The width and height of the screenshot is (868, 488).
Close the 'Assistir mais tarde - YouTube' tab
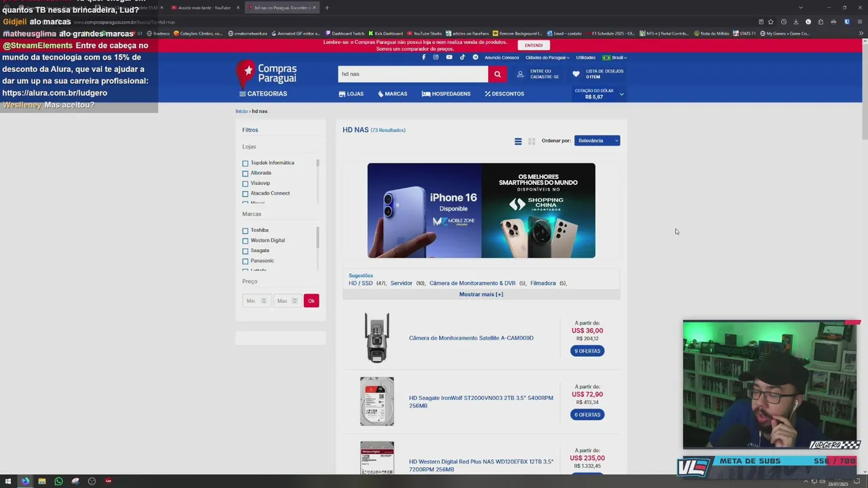238,7
